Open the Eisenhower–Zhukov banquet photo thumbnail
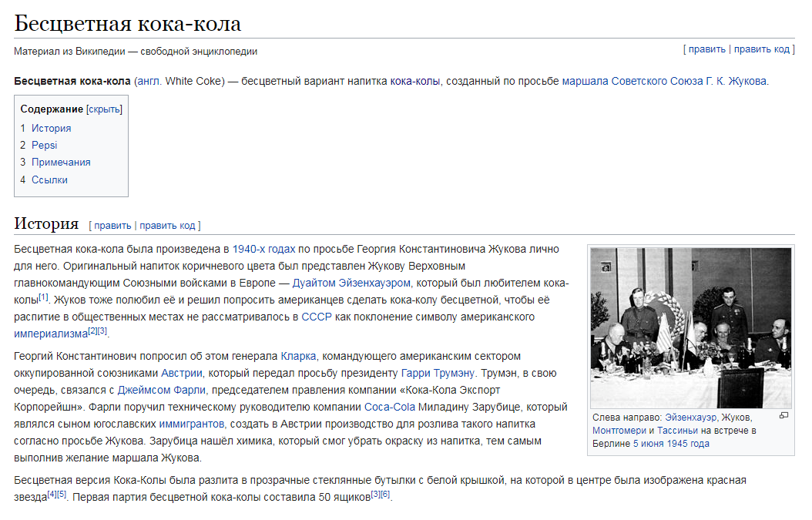 point(691,328)
